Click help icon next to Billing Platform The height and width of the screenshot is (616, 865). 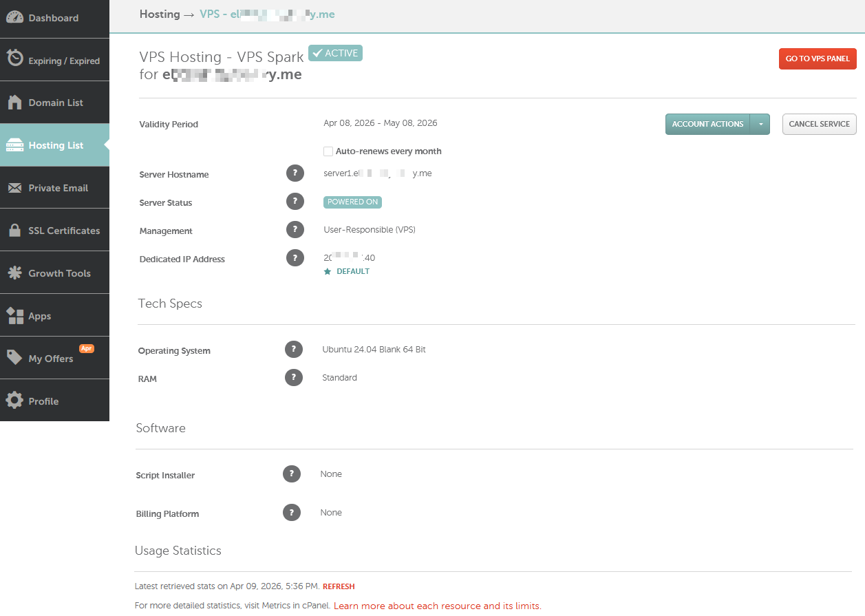pyautogui.click(x=292, y=513)
